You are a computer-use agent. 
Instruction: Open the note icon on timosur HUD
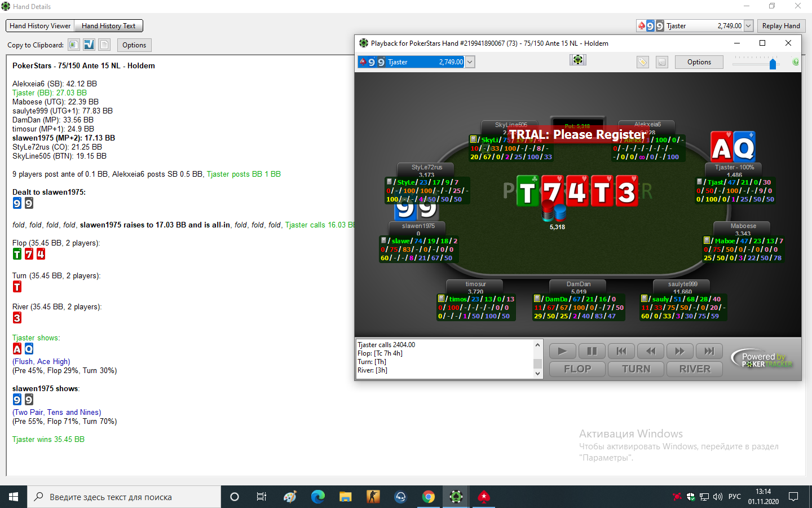[441, 299]
